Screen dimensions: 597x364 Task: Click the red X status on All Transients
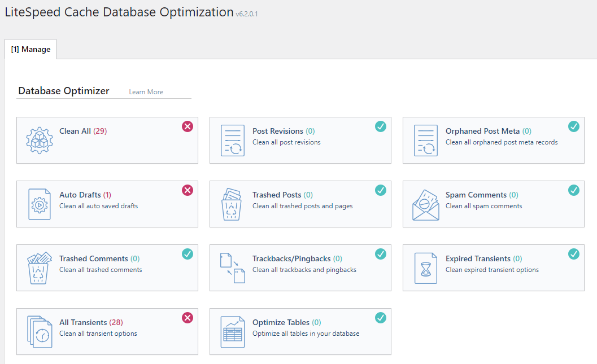click(x=188, y=318)
